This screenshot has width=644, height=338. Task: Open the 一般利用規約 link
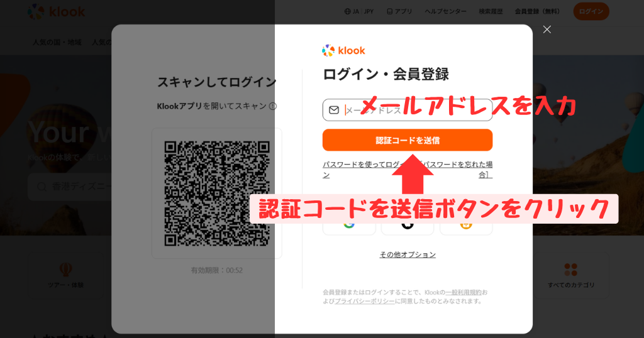pyautogui.click(x=464, y=292)
